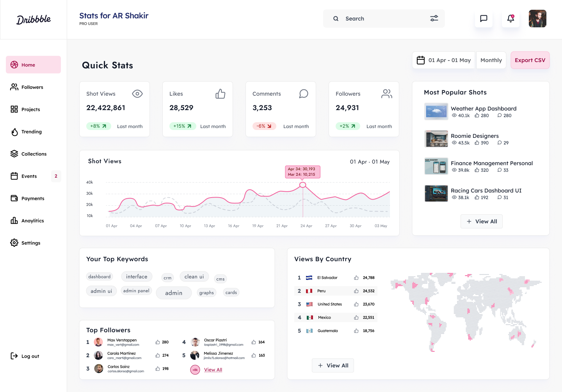Open the messages chat icon
The height and width of the screenshot is (392, 562).
coord(484,18)
